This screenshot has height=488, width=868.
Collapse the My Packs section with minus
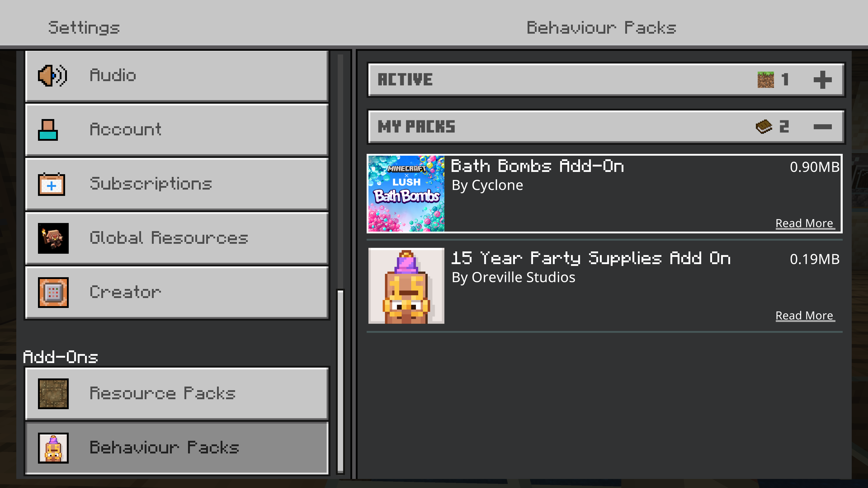(823, 127)
